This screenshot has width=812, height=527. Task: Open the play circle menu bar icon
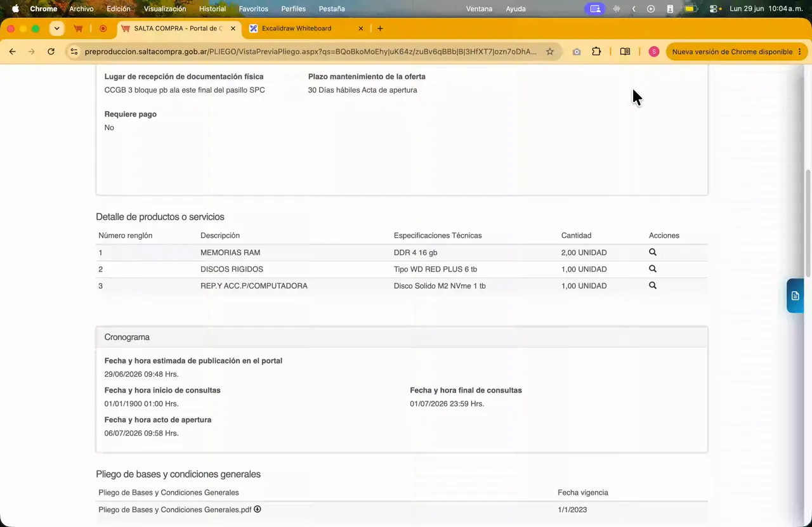tap(651, 9)
